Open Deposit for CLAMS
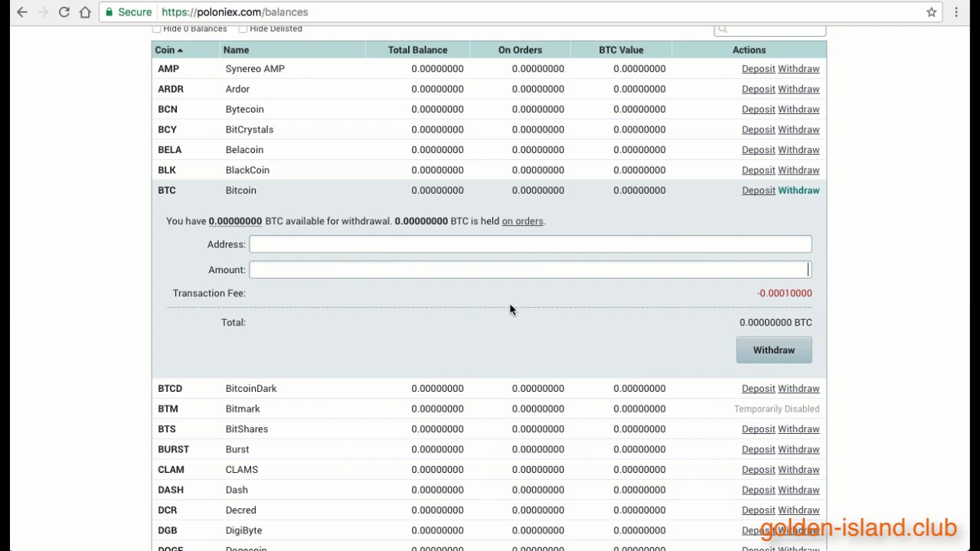The image size is (980, 551). (759, 470)
